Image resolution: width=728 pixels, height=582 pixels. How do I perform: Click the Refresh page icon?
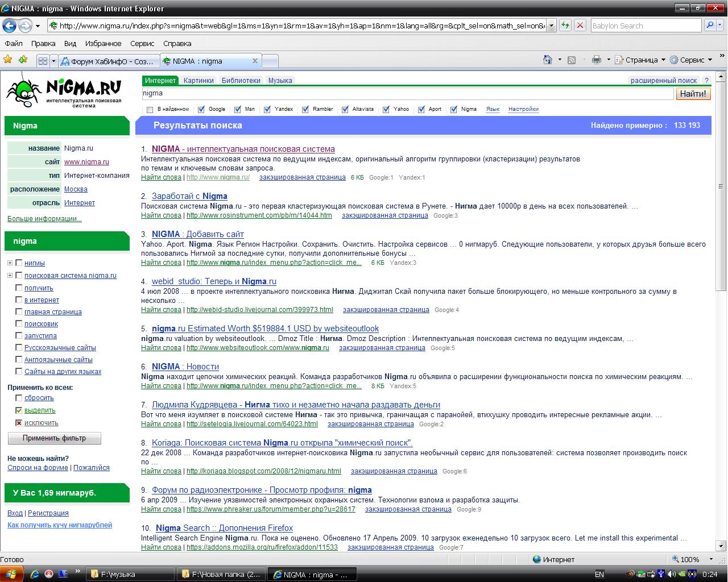pyautogui.click(x=565, y=26)
